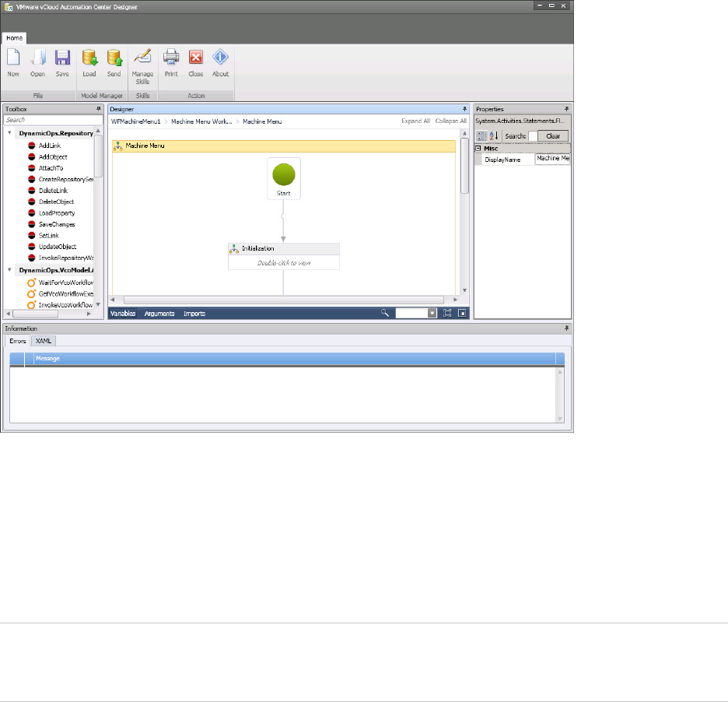The width and height of the screenshot is (728, 702).
Task: Select the DeleteLink activity
Action: coord(53,191)
